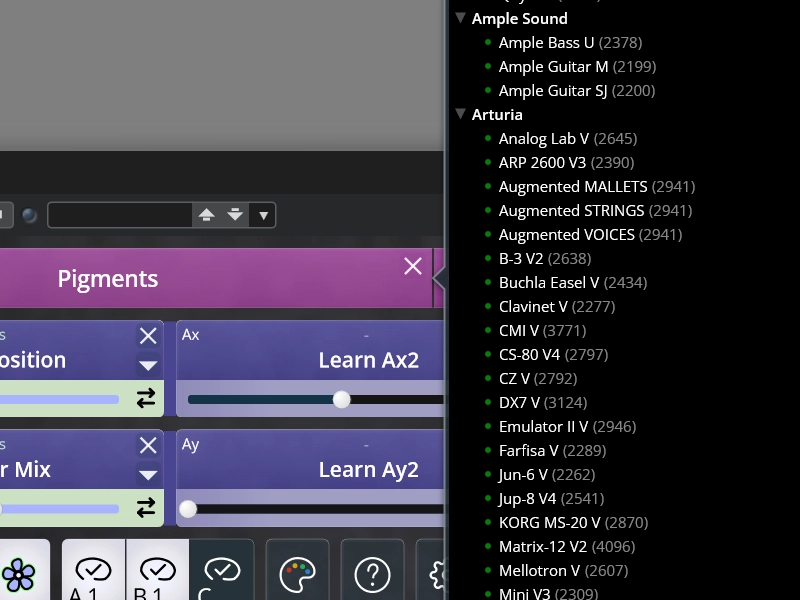
Task: Select Analog Lab V in list
Action: 567,139
